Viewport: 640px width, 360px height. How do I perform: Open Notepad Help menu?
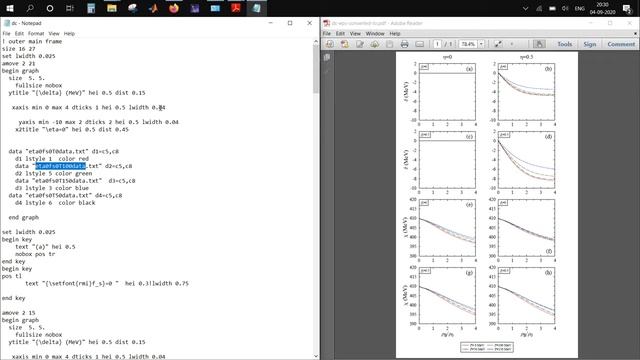click(69, 33)
